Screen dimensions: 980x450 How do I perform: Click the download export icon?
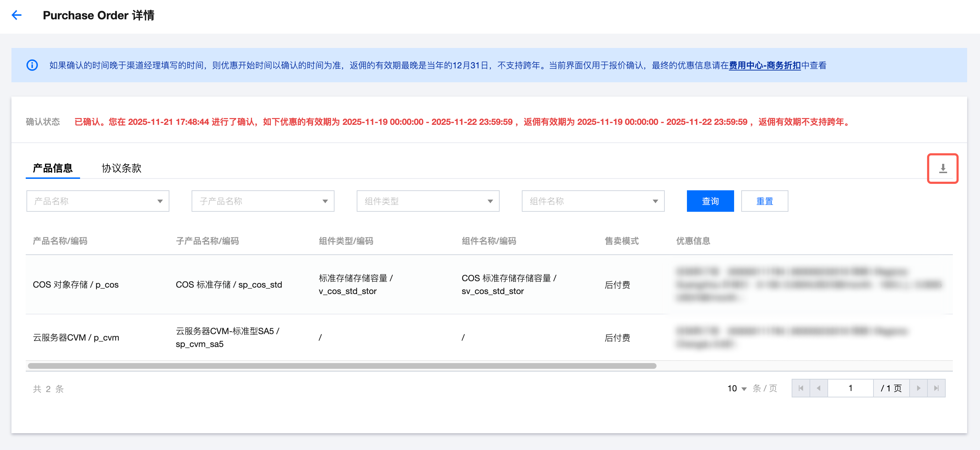click(942, 168)
